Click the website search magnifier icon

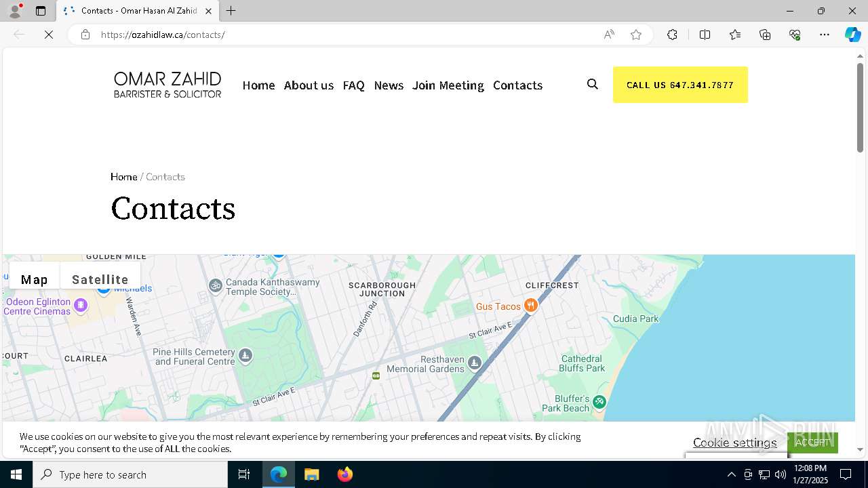pyautogui.click(x=593, y=85)
